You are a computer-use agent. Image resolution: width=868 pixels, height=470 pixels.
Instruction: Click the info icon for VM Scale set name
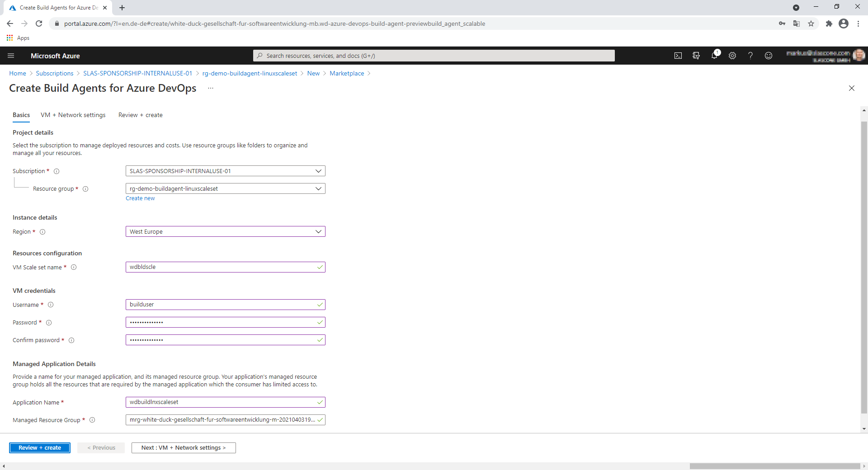tap(74, 267)
